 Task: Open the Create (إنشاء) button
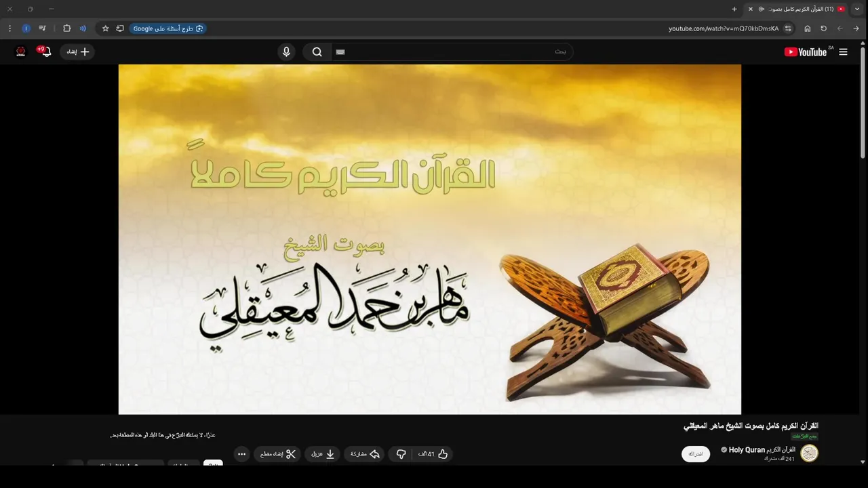click(x=77, y=52)
